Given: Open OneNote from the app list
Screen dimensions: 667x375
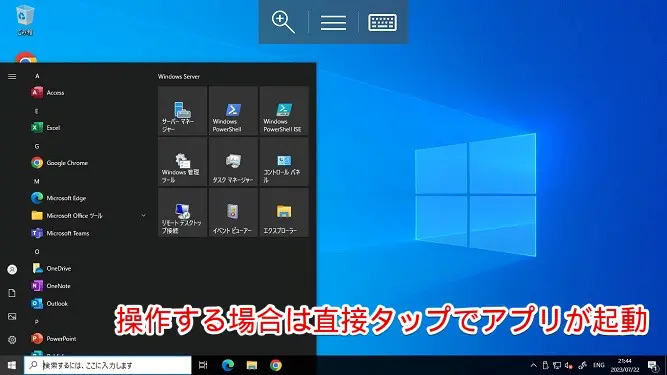Looking at the screenshot, I should click(x=89, y=286).
